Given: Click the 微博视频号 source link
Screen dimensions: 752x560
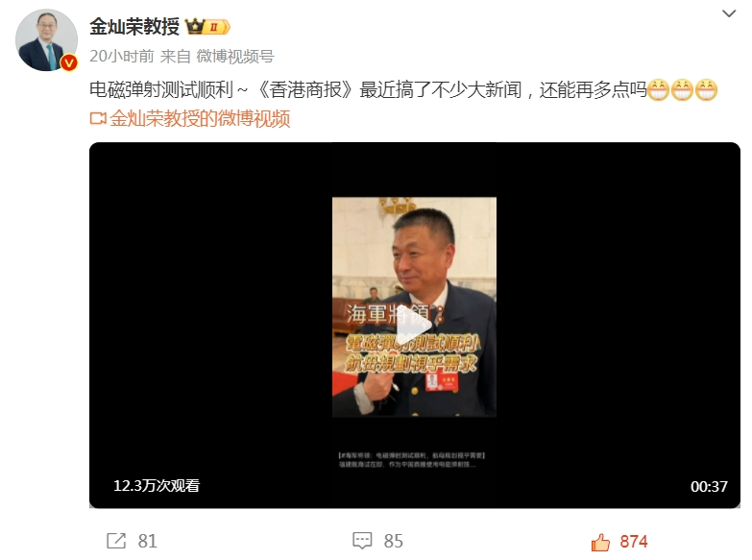Looking at the screenshot, I should coord(235,56).
